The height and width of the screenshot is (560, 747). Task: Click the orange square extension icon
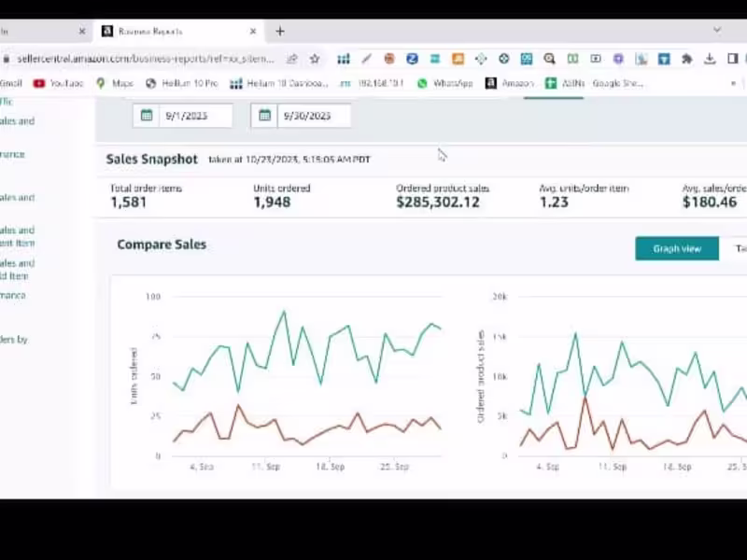click(458, 59)
